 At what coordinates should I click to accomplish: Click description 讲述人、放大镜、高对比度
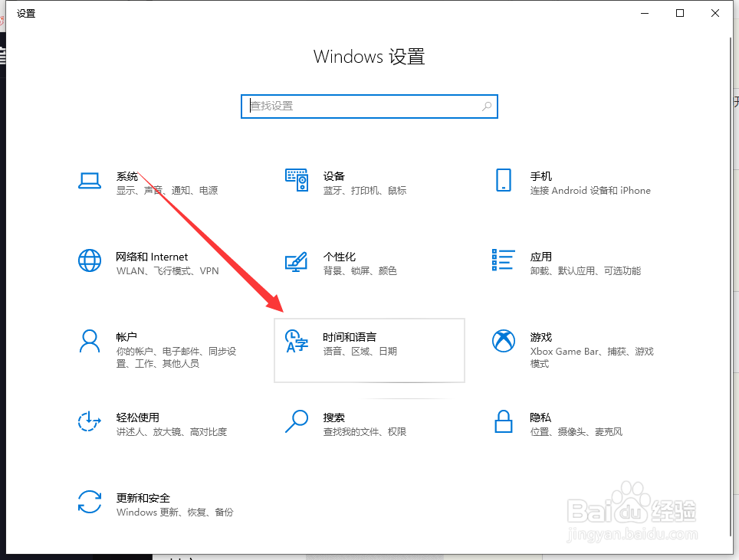(x=172, y=431)
